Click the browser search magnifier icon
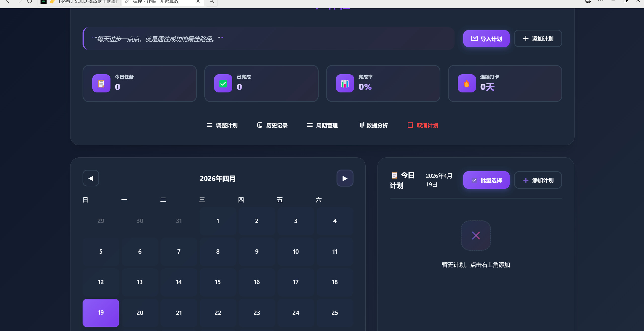Viewport: 644px width, 331px height. coord(212,2)
